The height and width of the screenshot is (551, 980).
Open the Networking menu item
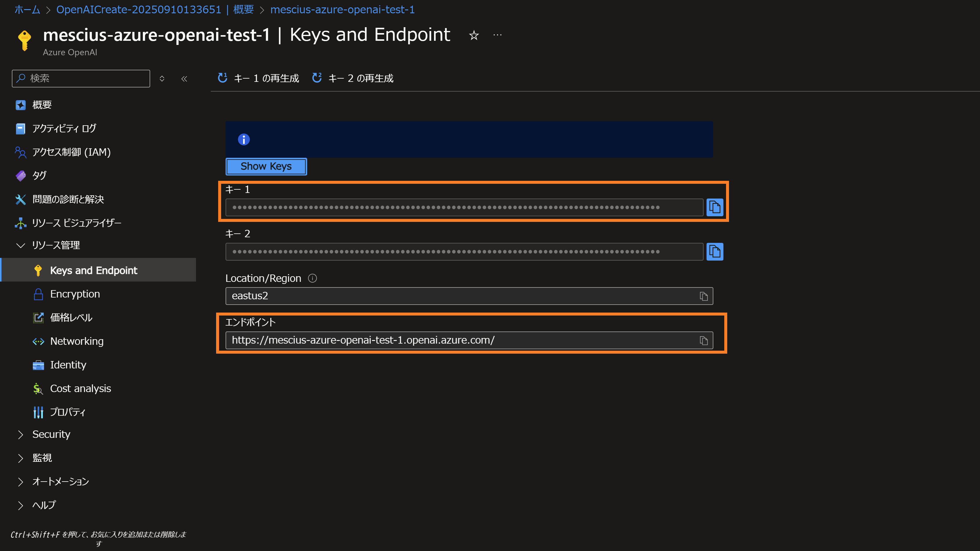click(x=98, y=341)
